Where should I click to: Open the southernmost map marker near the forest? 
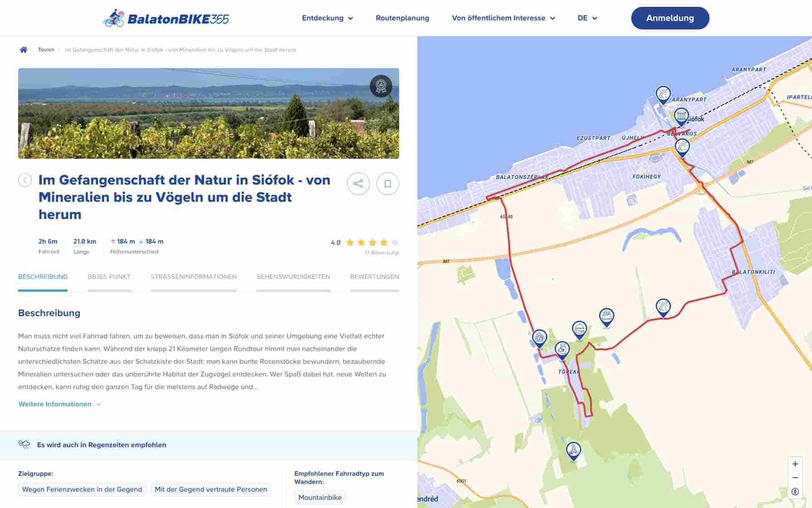[x=573, y=451]
